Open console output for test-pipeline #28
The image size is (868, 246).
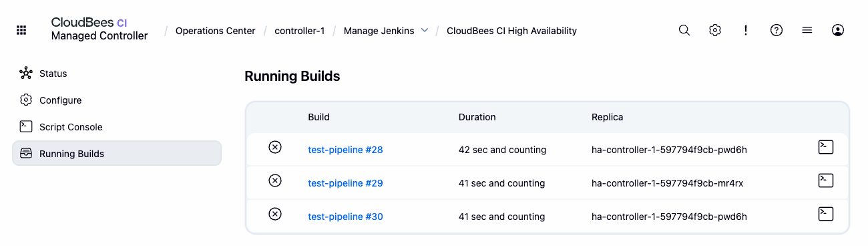point(826,147)
